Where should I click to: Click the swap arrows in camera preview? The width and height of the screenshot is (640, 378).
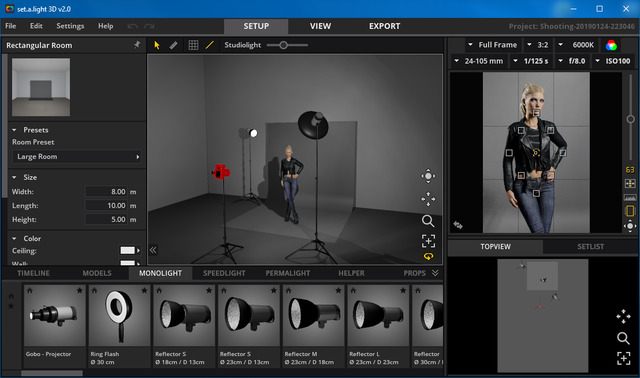(x=458, y=225)
